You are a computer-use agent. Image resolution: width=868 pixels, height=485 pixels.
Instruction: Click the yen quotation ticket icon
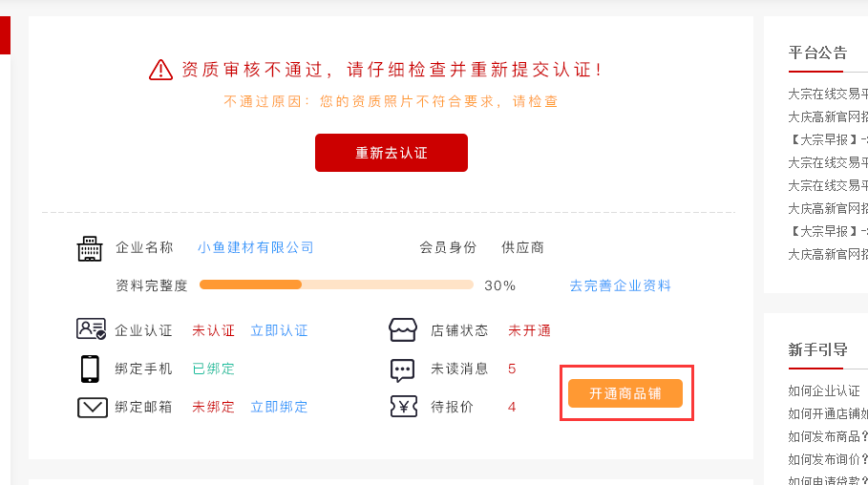click(404, 407)
